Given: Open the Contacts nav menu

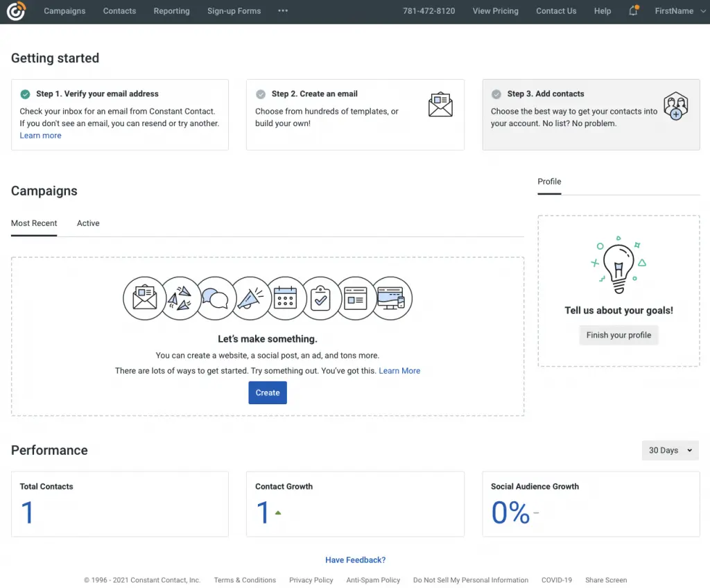Looking at the screenshot, I should [119, 11].
